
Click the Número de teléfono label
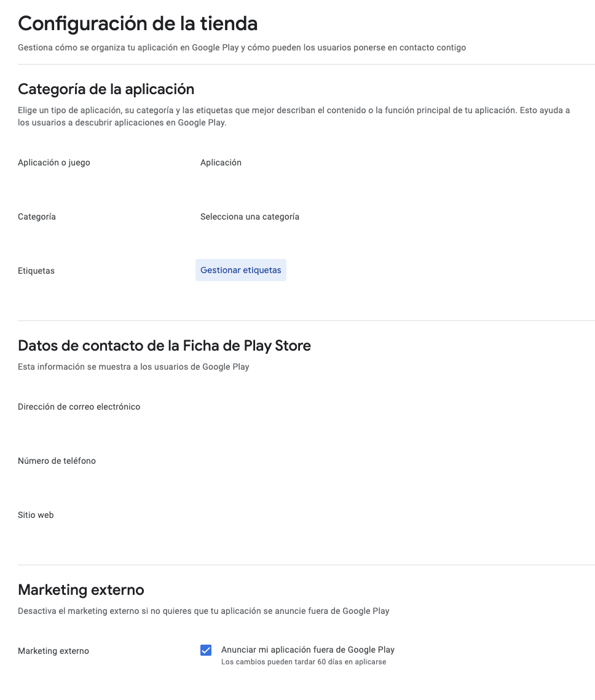point(57,461)
